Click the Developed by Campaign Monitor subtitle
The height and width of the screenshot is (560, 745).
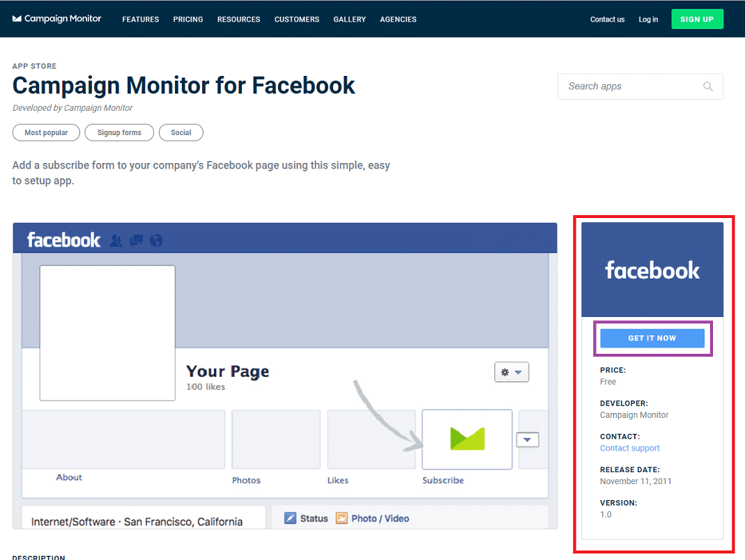coord(72,108)
